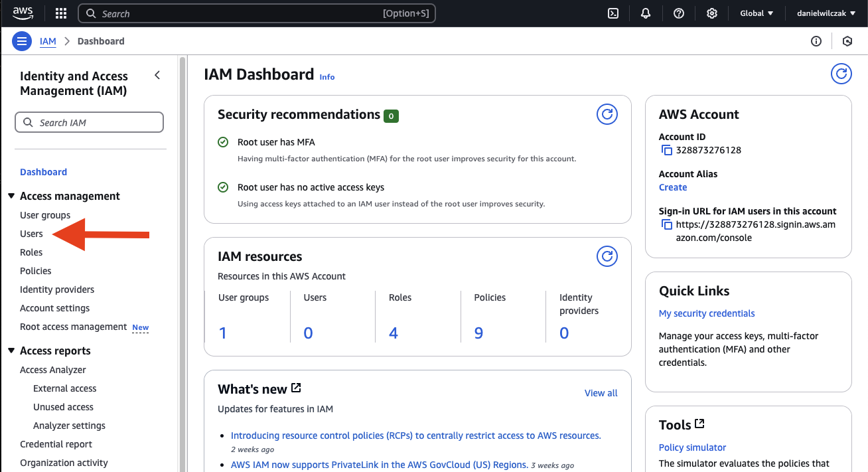
Task: Refresh the whole IAM Dashboard
Action: coord(841,74)
